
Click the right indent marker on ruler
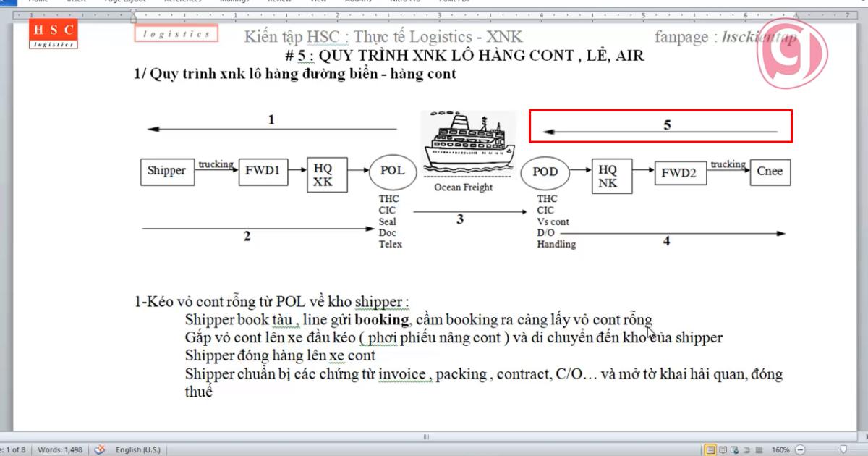pos(796,17)
